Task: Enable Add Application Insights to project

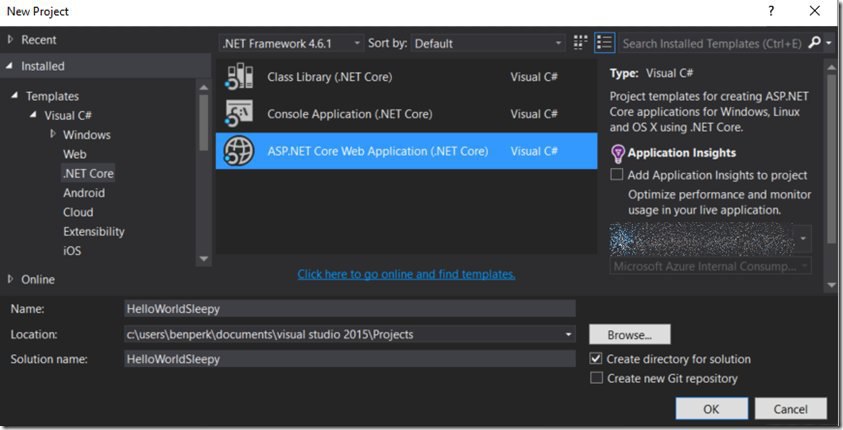Action: click(x=617, y=175)
